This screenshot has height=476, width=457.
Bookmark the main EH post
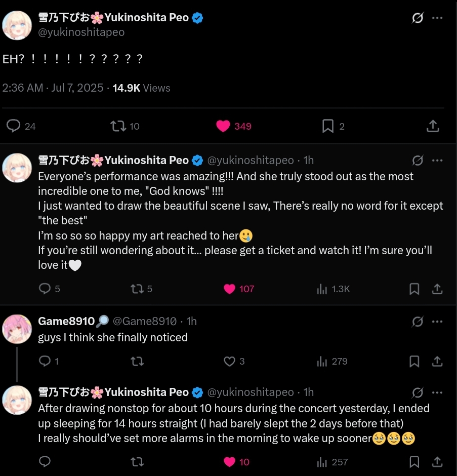(328, 126)
